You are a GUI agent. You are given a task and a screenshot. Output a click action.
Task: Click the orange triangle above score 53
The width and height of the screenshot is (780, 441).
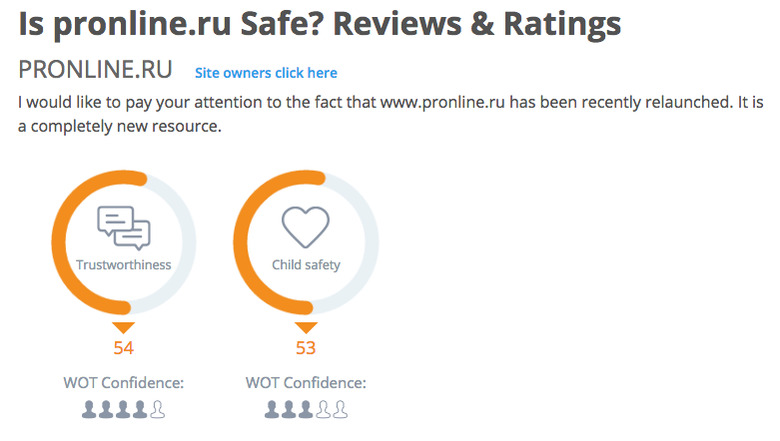point(306,328)
